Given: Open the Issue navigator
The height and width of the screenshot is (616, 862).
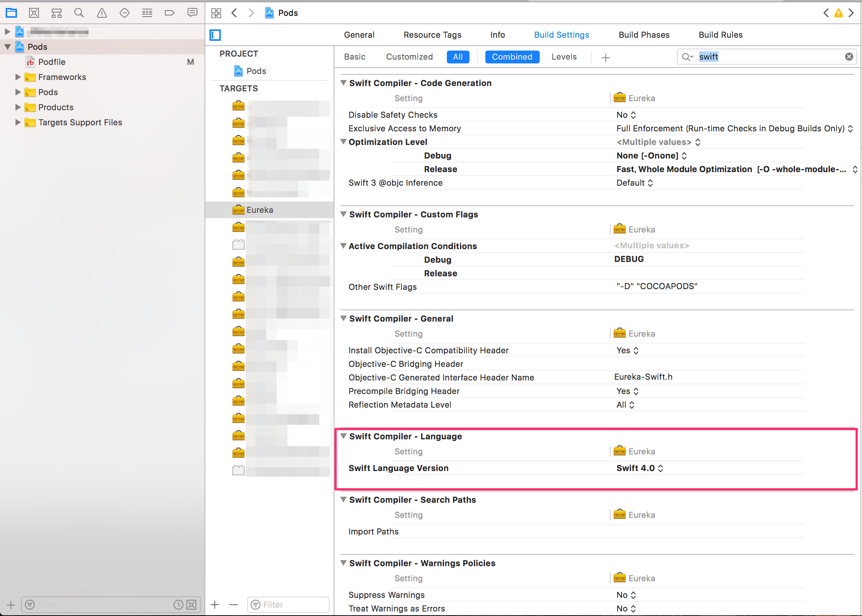Looking at the screenshot, I should pyautogui.click(x=101, y=12).
